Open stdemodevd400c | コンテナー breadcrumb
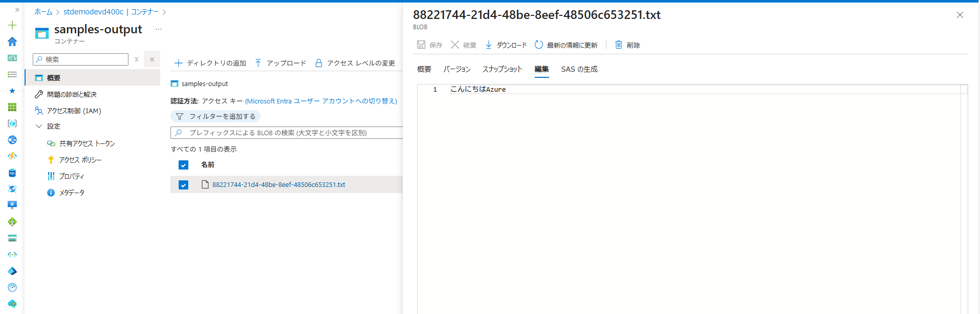Image resolution: width=980 pixels, height=314 pixels. click(x=111, y=12)
